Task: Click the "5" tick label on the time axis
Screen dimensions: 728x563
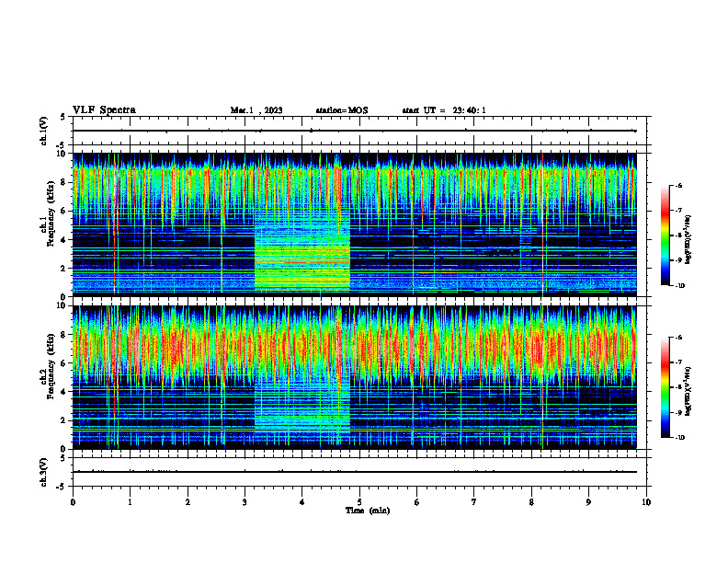Action: pyautogui.click(x=359, y=502)
